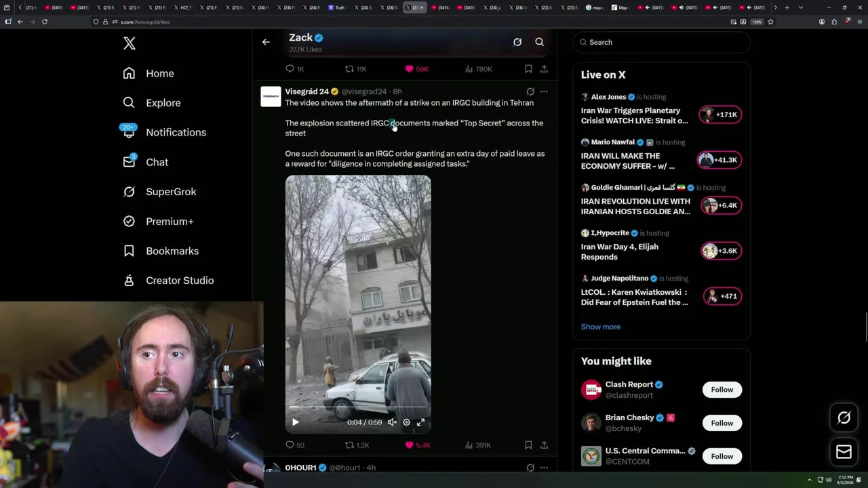Open Premium+ in the sidebar

(158, 221)
